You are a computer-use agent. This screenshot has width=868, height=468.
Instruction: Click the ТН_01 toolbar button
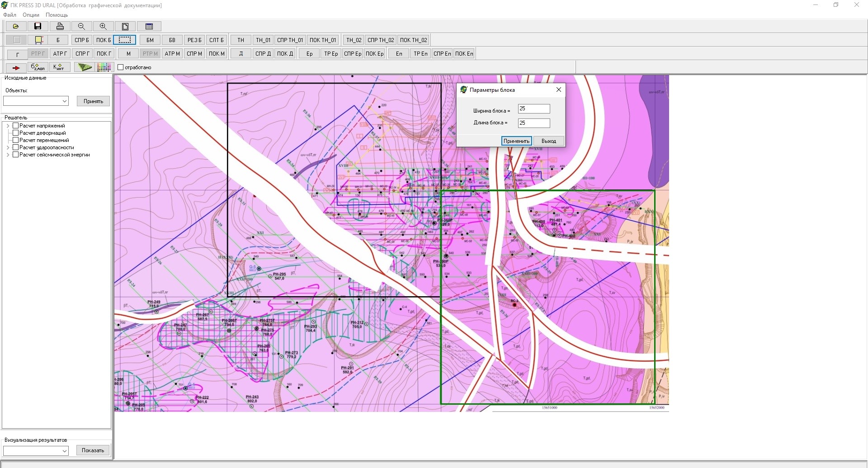(x=263, y=40)
